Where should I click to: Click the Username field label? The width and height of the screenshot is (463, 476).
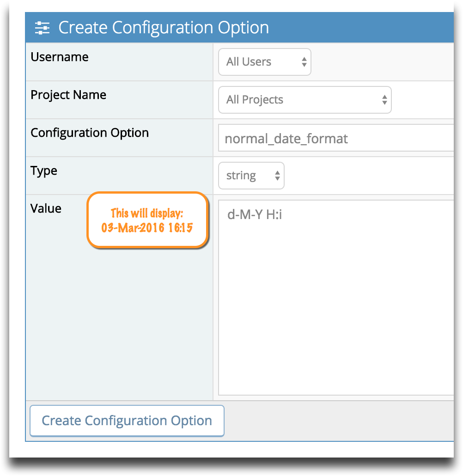click(x=60, y=57)
